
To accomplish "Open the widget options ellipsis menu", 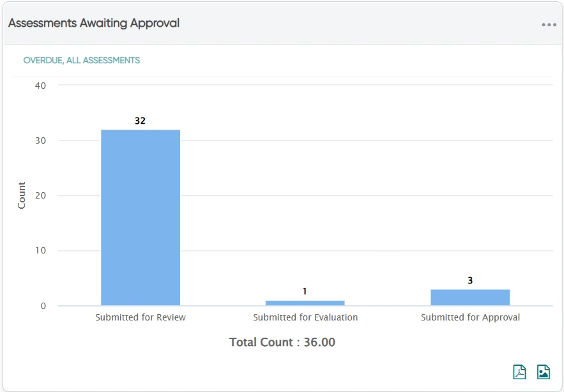I will [549, 25].
